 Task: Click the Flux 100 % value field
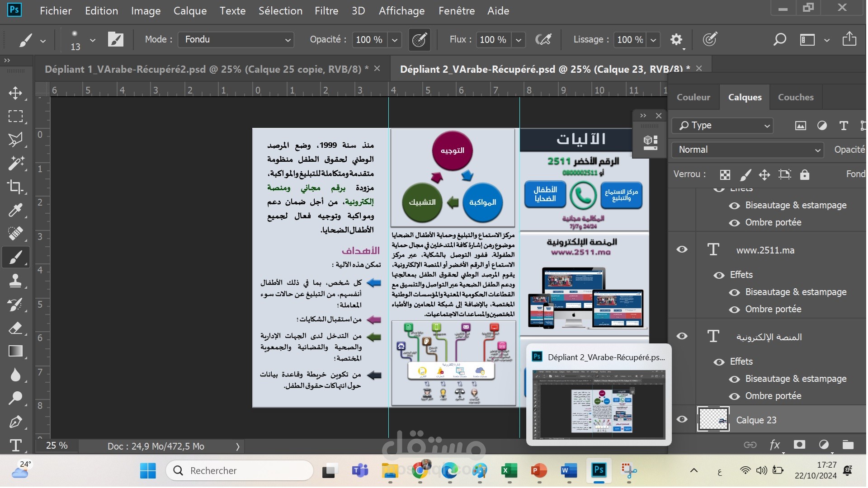click(493, 40)
